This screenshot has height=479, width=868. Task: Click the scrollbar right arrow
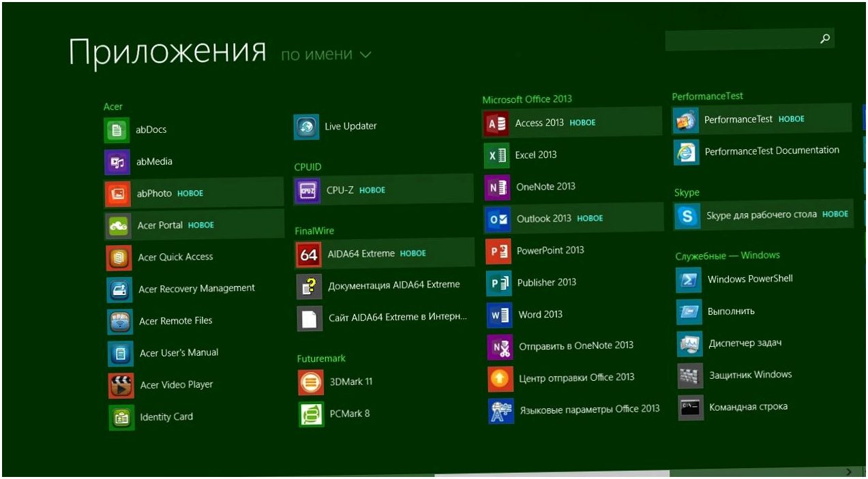849,472
